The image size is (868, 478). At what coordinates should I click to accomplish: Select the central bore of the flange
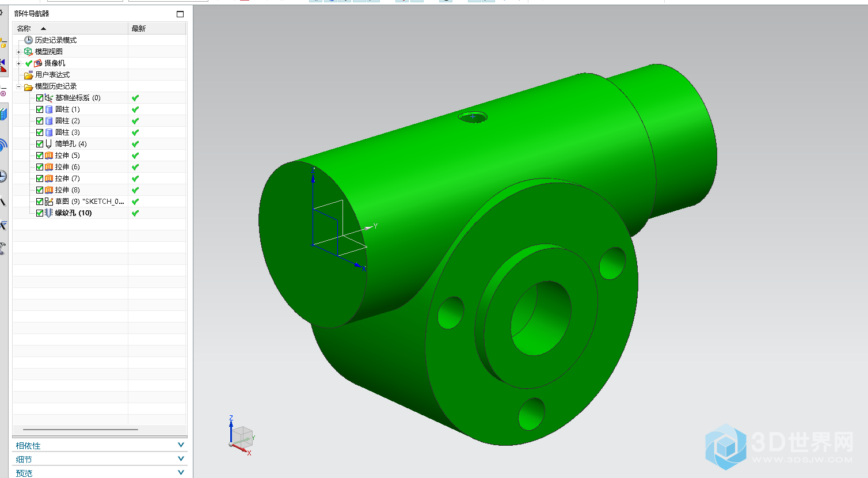[x=541, y=318]
